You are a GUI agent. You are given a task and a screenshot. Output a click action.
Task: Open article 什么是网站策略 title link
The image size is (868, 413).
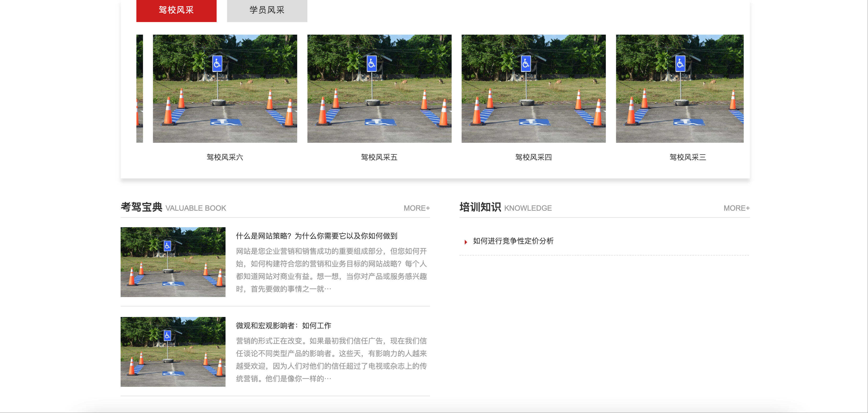pyautogui.click(x=317, y=236)
